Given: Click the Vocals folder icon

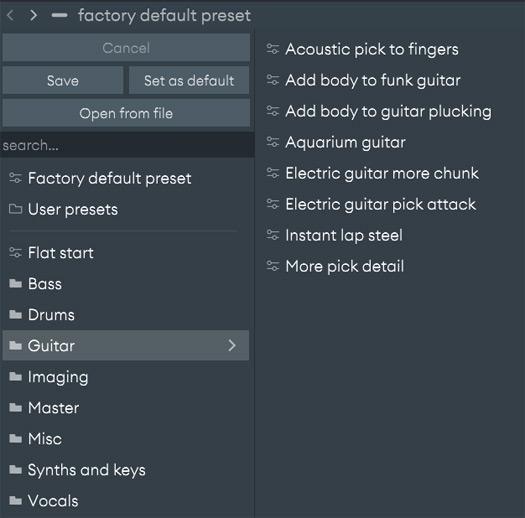Looking at the screenshot, I should pos(15,501).
